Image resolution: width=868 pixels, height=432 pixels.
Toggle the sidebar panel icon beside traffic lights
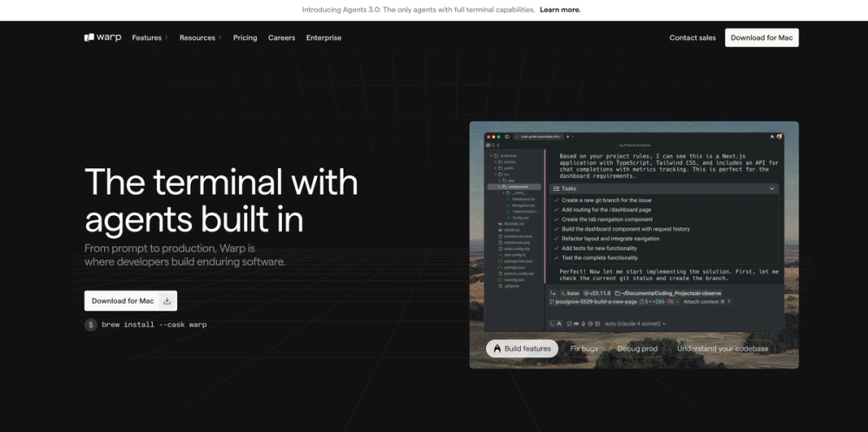[507, 136]
